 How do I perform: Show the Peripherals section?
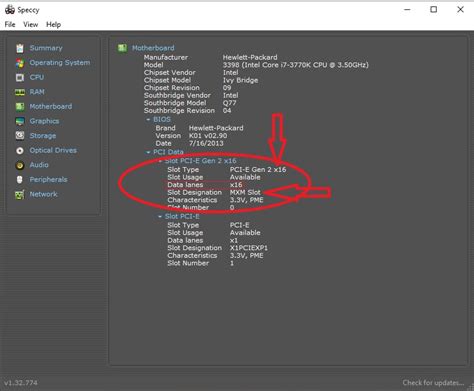pyautogui.click(x=48, y=180)
